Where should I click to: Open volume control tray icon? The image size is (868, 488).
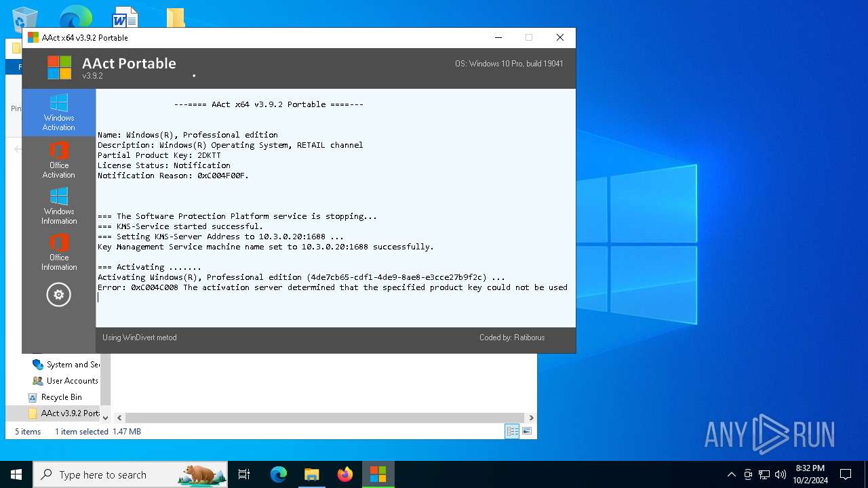780,474
